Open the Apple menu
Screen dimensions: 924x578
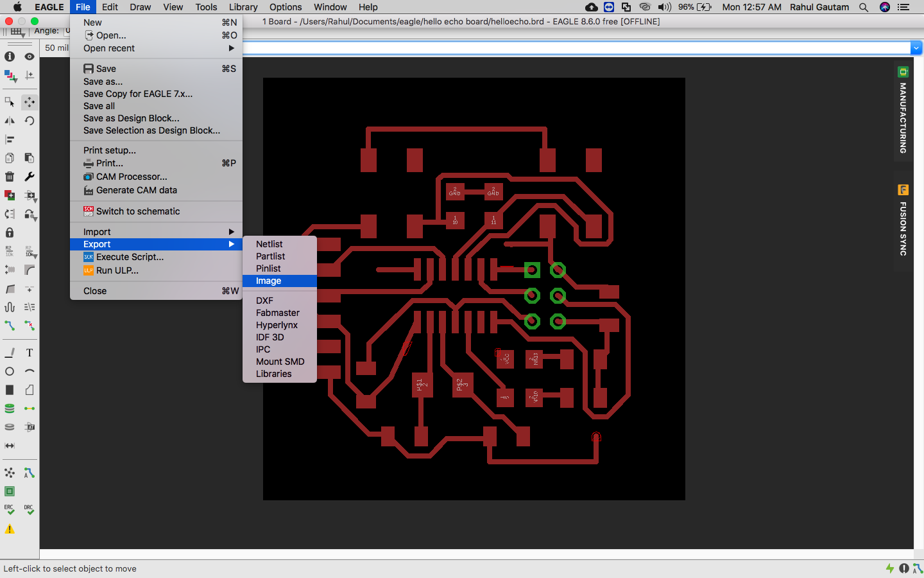tap(17, 7)
